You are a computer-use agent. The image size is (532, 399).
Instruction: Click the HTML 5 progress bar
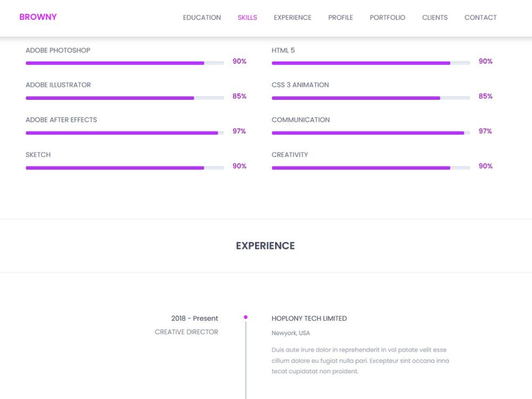click(x=370, y=62)
